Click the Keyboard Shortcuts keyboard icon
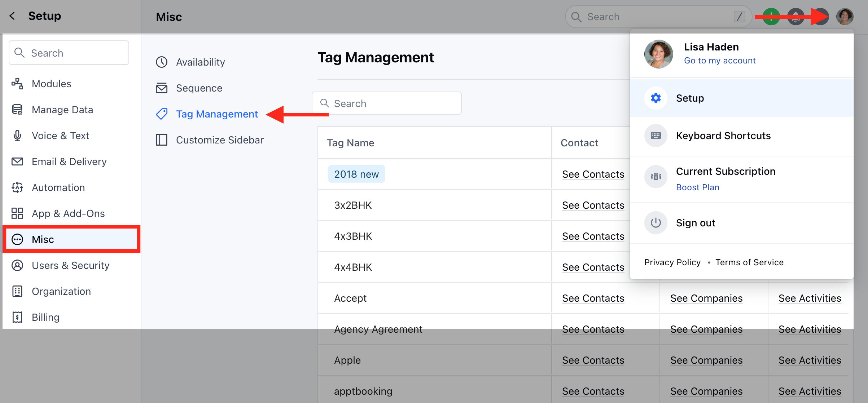 point(656,136)
